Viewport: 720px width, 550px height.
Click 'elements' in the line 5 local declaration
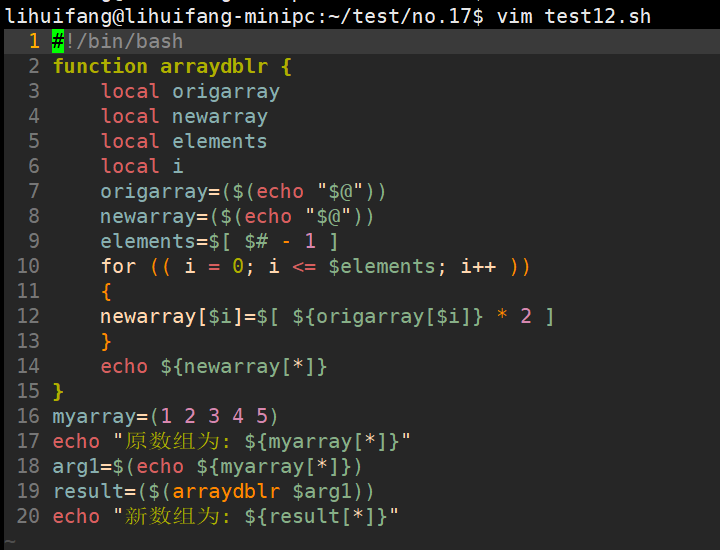tap(219, 141)
